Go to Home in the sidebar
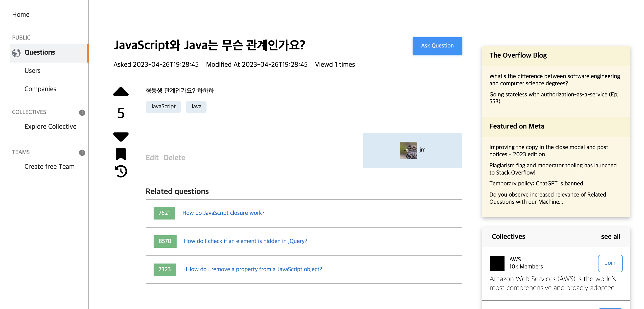The height and width of the screenshot is (309, 644). point(21,15)
